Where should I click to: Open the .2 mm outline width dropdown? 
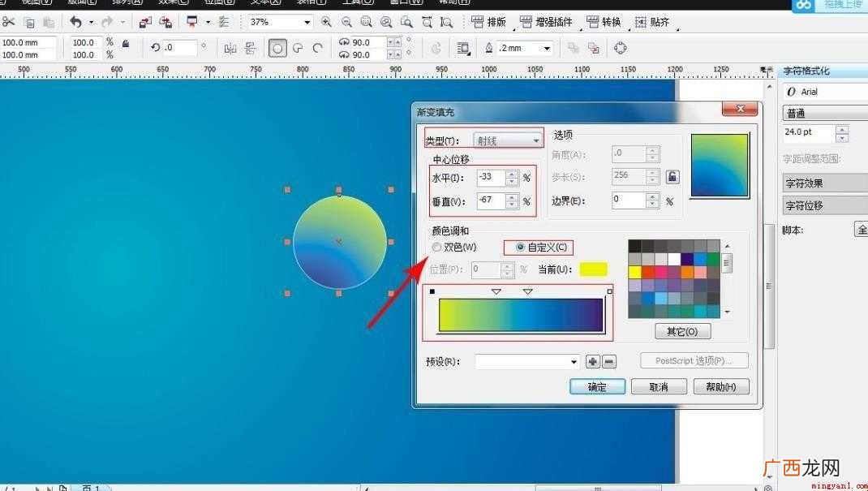point(547,48)
